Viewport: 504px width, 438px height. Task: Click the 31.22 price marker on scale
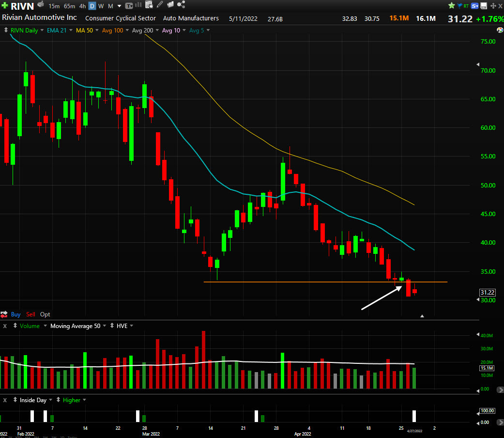click(487, 292)
